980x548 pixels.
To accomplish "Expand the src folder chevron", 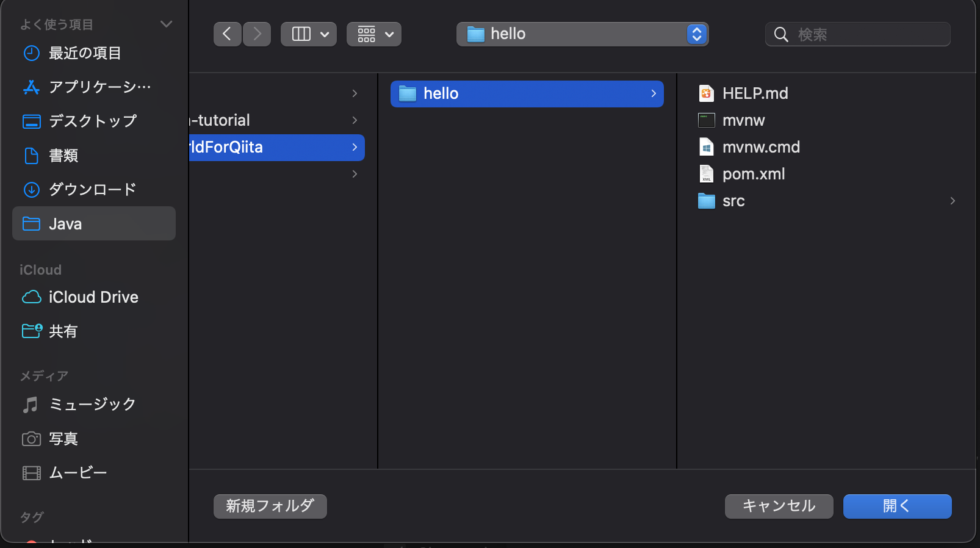I will 953,201.
